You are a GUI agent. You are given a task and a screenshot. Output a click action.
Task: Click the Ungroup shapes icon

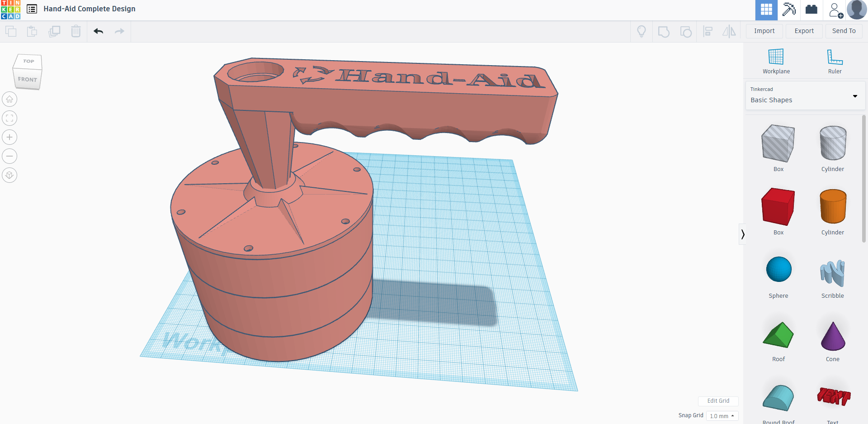click(x=686, y=32)
